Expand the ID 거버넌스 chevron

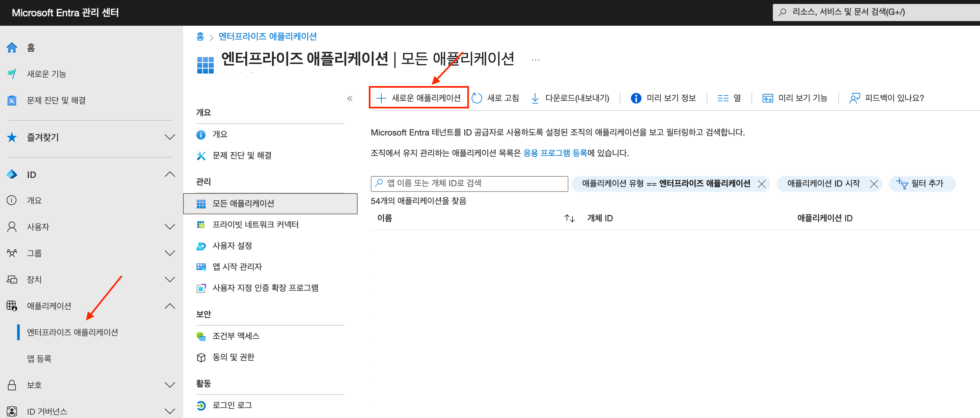point(170,411)
